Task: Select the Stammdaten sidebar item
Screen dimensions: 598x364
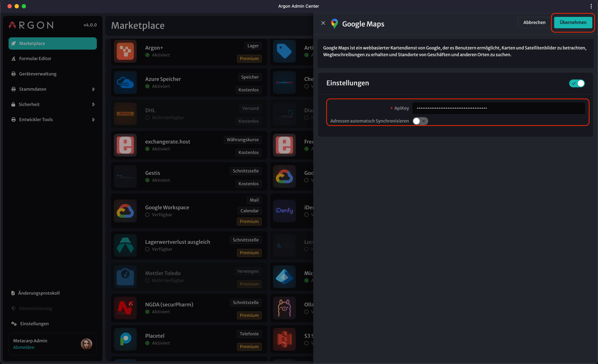Action: [53, 89]
